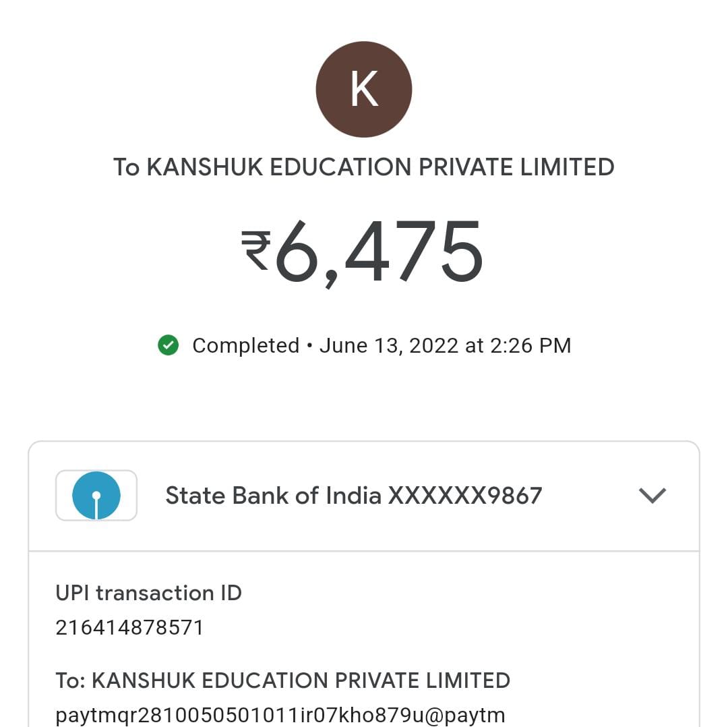Click the green completed checkmark icon
The width and height of the screenshot is (728, 727).
click(168, 345)
